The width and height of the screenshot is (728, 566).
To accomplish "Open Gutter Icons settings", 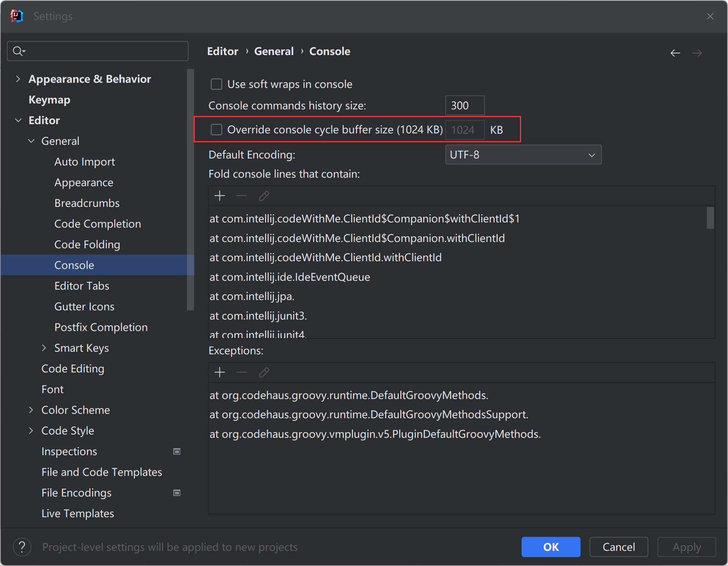I will [84, 307].
